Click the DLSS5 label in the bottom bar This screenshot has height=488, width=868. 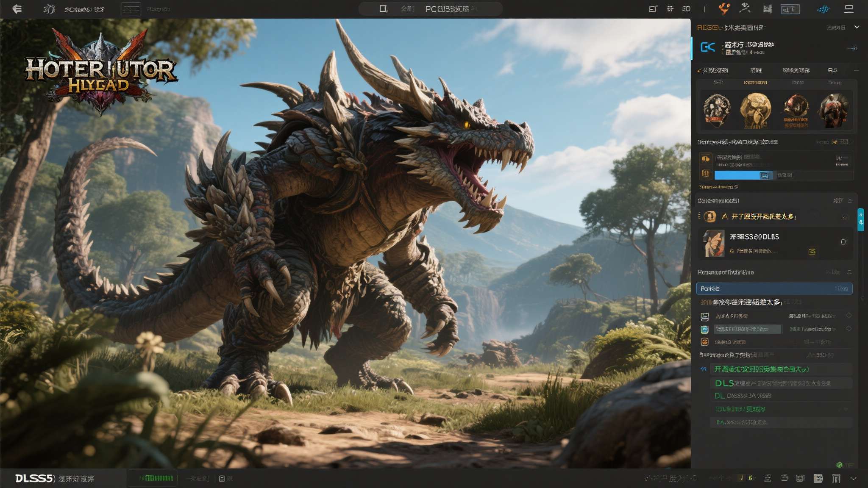point(35,478)
